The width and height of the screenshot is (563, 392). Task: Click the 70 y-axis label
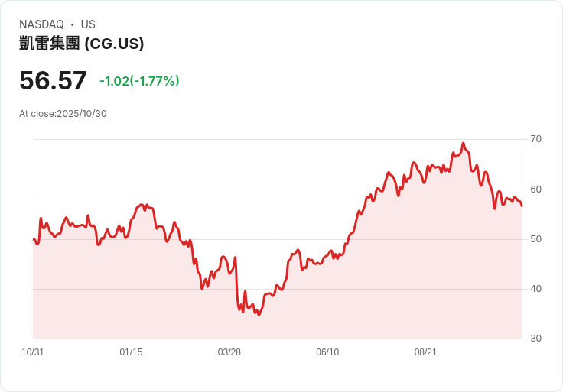click(535, 139)
